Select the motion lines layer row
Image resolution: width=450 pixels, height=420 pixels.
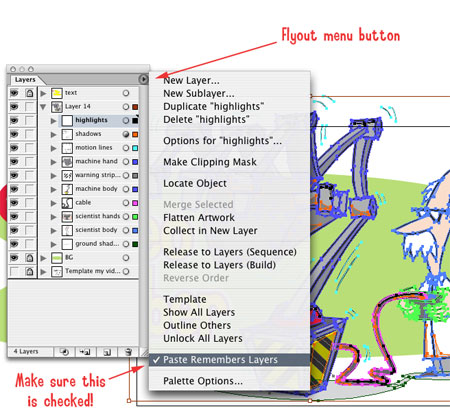89,148
